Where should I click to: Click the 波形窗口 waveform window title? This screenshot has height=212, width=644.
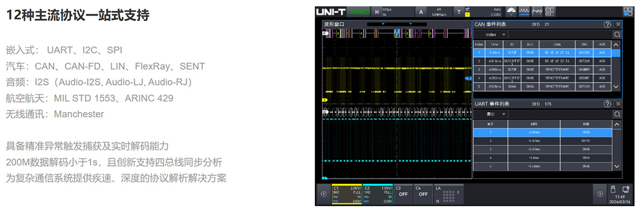(334, 24)
